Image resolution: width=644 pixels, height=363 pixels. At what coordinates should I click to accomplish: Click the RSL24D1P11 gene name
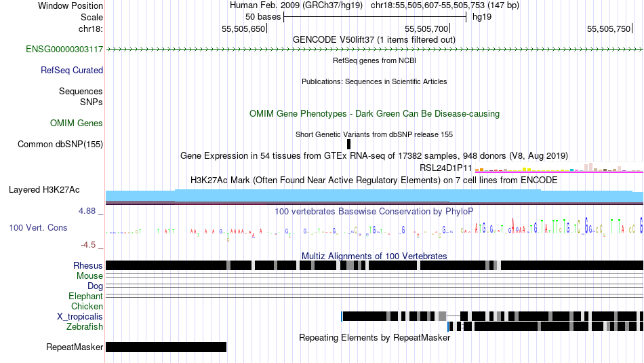tap(445, 168)
